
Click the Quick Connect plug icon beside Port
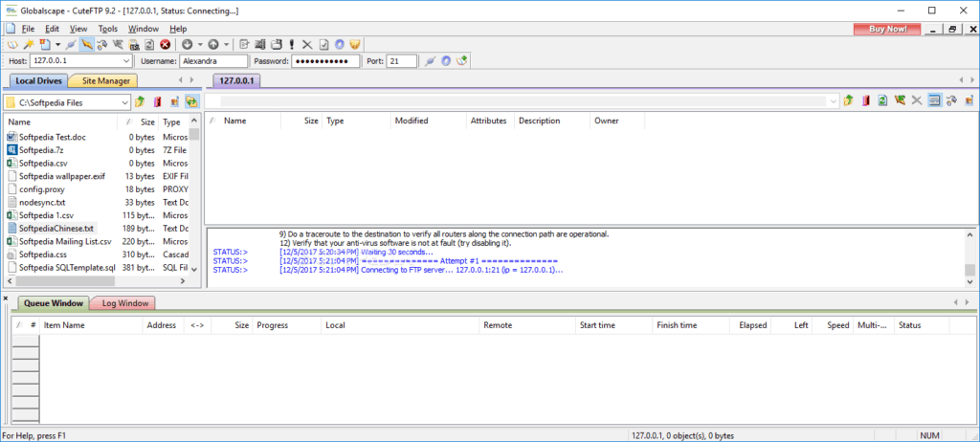tap(431, 61)
